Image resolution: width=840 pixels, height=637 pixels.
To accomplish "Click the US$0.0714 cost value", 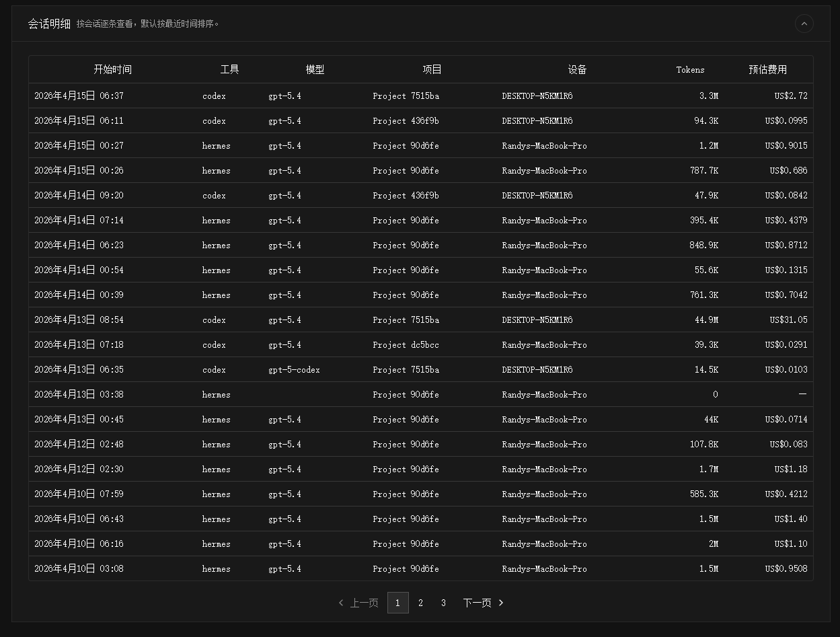I will [x=786, y=419].
